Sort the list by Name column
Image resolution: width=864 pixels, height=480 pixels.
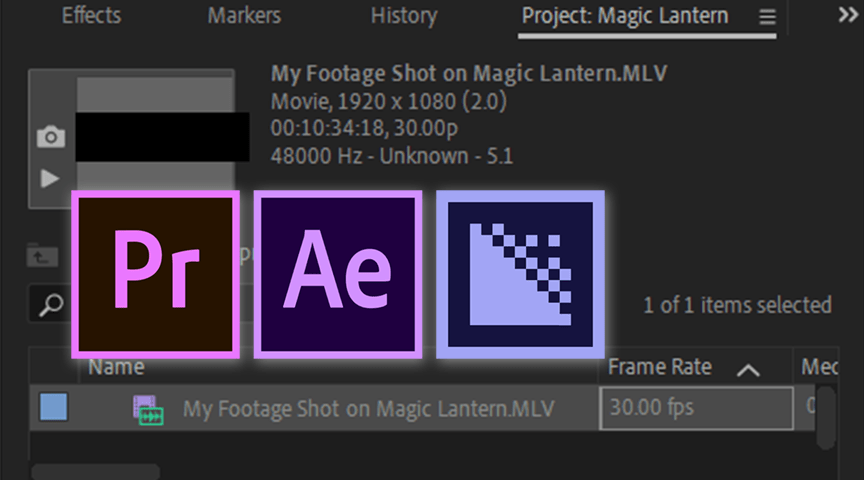[115, 368]
